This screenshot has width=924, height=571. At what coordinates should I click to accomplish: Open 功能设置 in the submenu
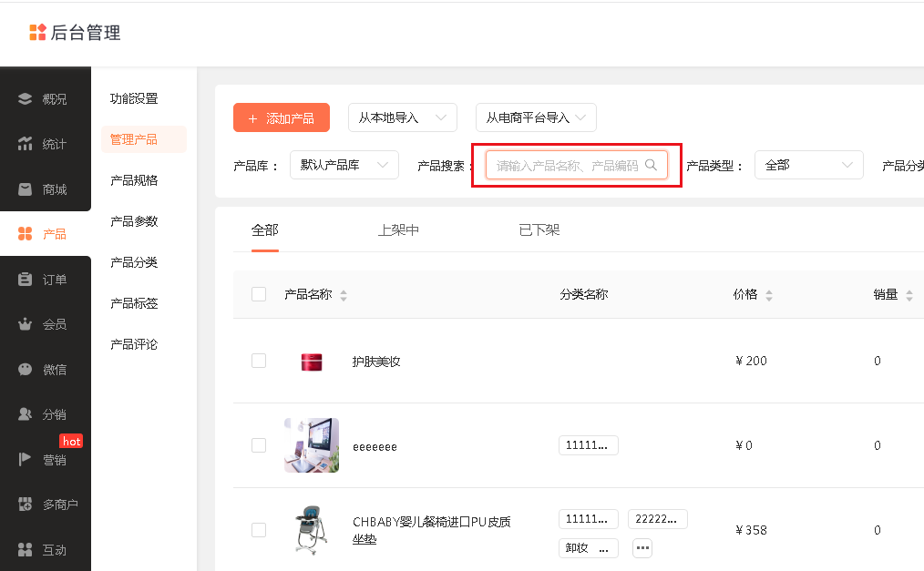pyautogui.click(x=134, y=98)
